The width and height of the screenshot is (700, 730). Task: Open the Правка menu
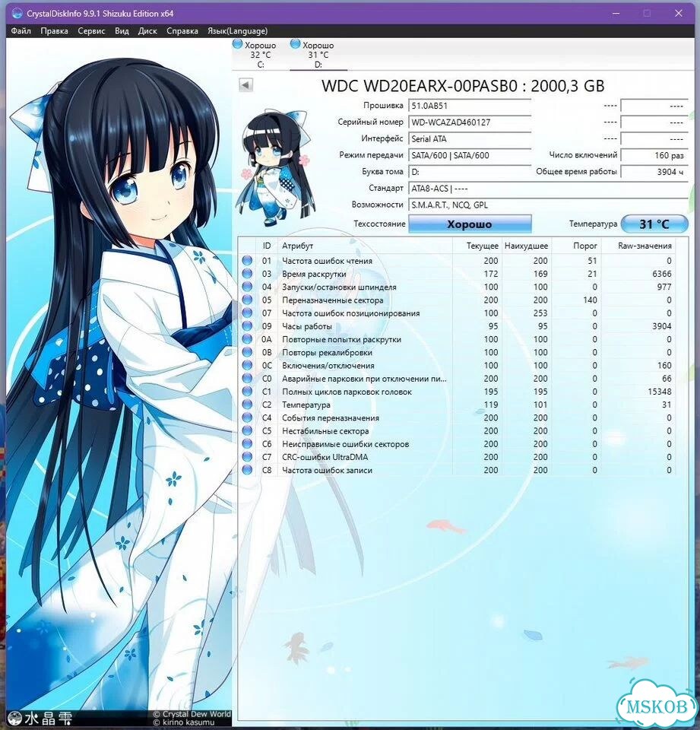tap(55, 30)
